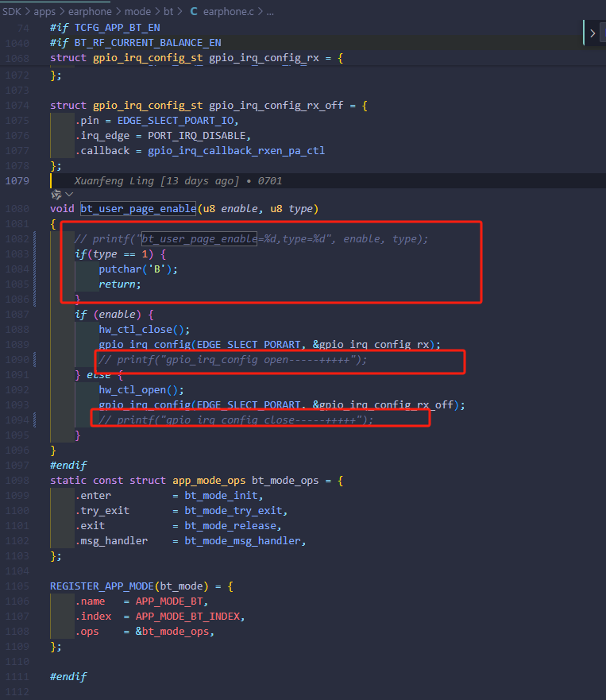Click '#endif' on line 1097
This screenshot has width=606, height=700.
68,465
